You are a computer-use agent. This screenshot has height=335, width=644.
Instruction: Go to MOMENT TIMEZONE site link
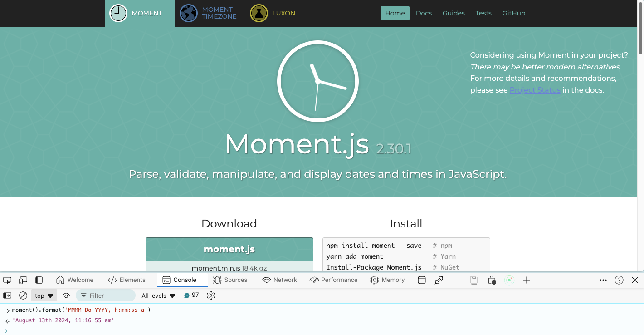(219, 13)
